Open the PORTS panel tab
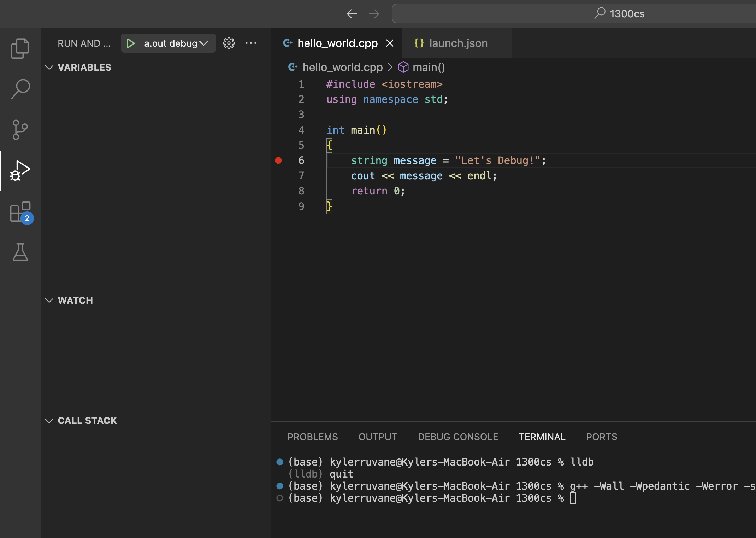Image resolution: width=756 pixels, height=538 pixels. (602, 437)
